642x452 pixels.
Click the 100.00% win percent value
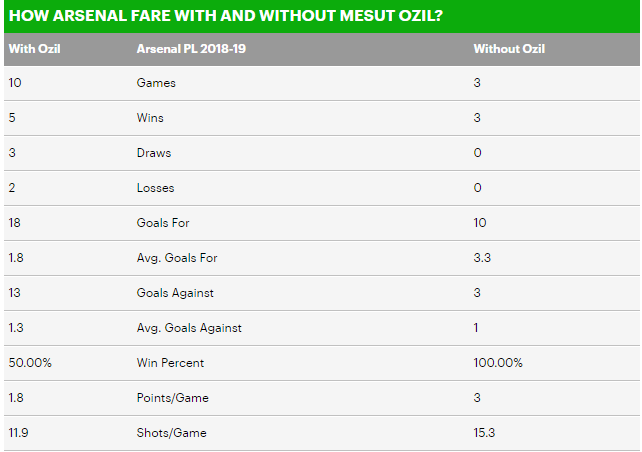point(499,363)
